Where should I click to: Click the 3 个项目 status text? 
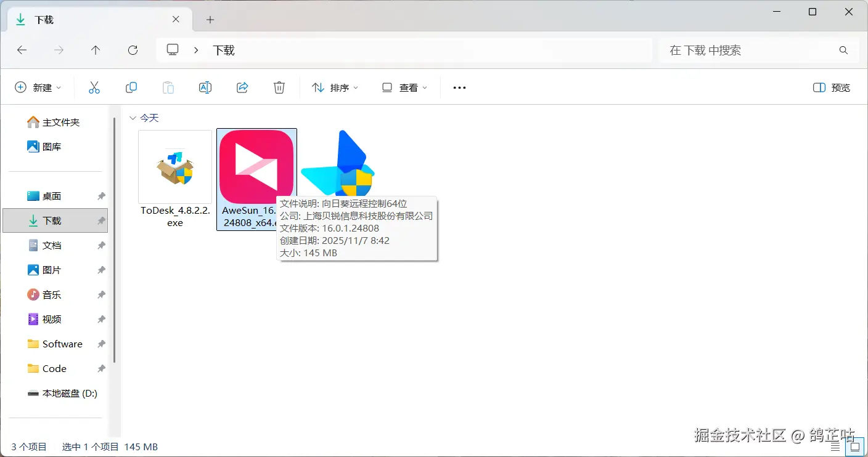[x=29, y=447]
